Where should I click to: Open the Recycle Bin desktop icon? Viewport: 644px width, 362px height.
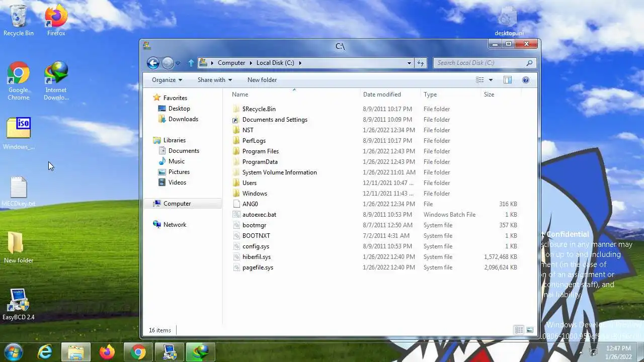[x=19, y=20]
